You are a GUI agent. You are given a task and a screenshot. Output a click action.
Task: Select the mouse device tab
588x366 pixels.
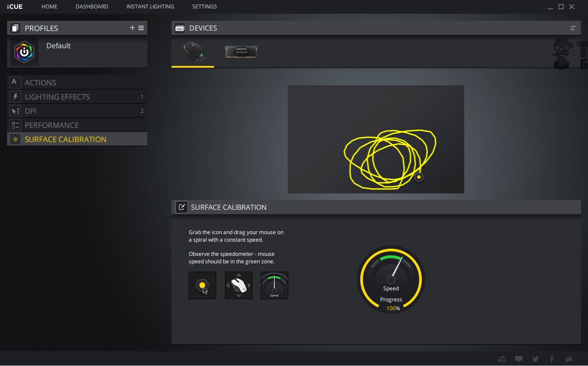(x=193, y=52)
